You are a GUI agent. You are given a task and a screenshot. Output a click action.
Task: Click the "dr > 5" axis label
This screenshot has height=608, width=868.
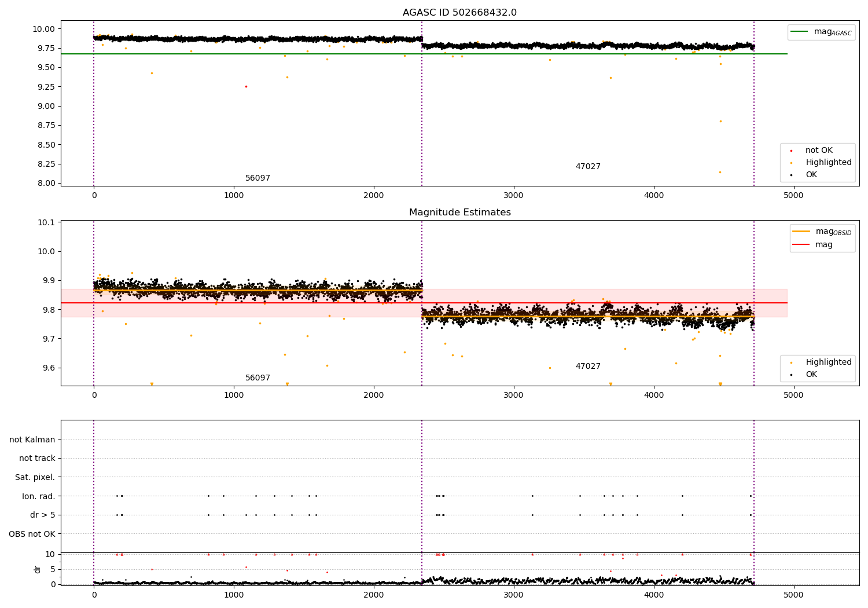(43, 515)
